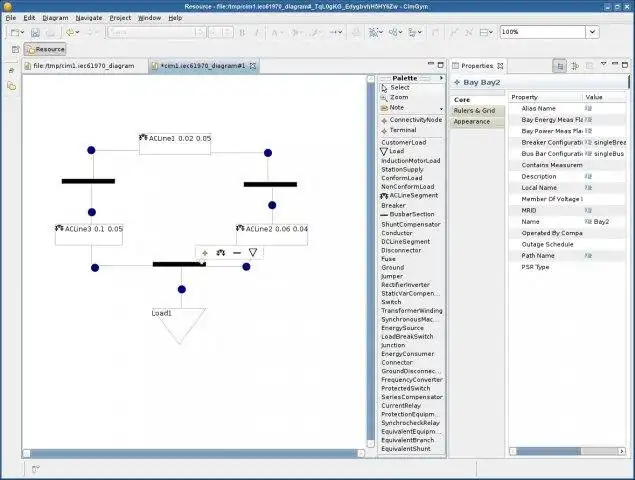Open the Rulers & Grid properties tab
The width and height of the screenshot is (635, 480).
click(x=475, y=111)
